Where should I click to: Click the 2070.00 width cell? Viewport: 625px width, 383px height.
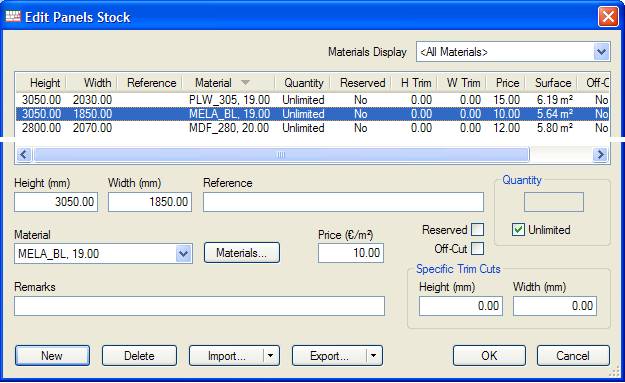[92, 128]
